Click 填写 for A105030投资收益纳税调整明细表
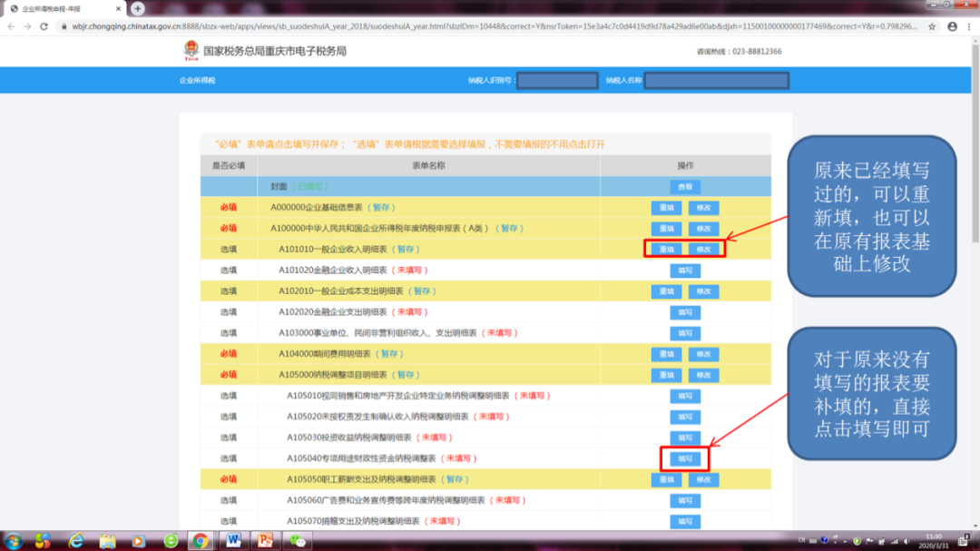The width and height of the screenshot is (980, 551). (x=685, y=438)
